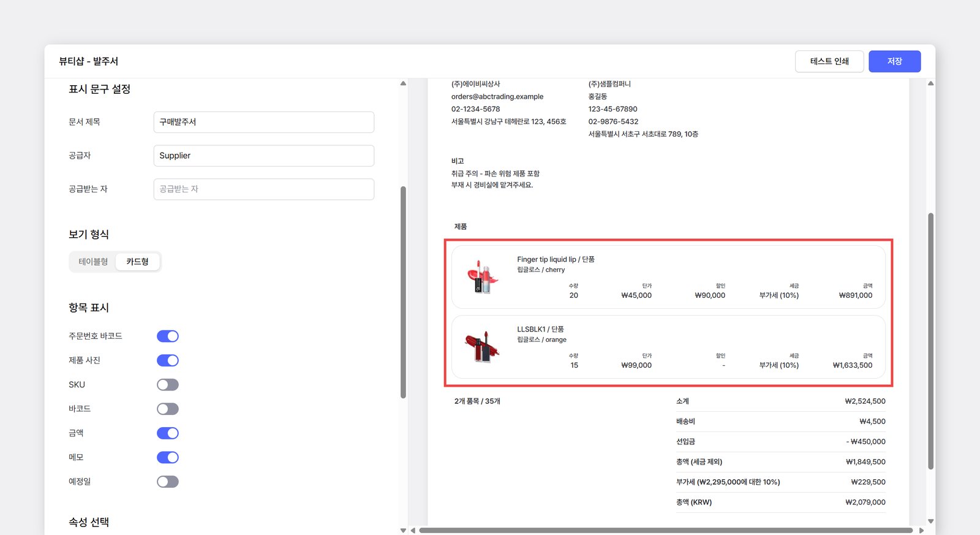Image resolution: width=980 pixels, height=535 pixels.
Task: Turn on the 바코드 switch
Action: [x=167, y=409]
